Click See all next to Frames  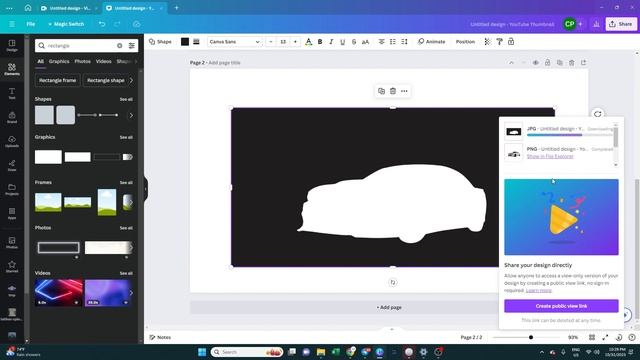[126, 182]
